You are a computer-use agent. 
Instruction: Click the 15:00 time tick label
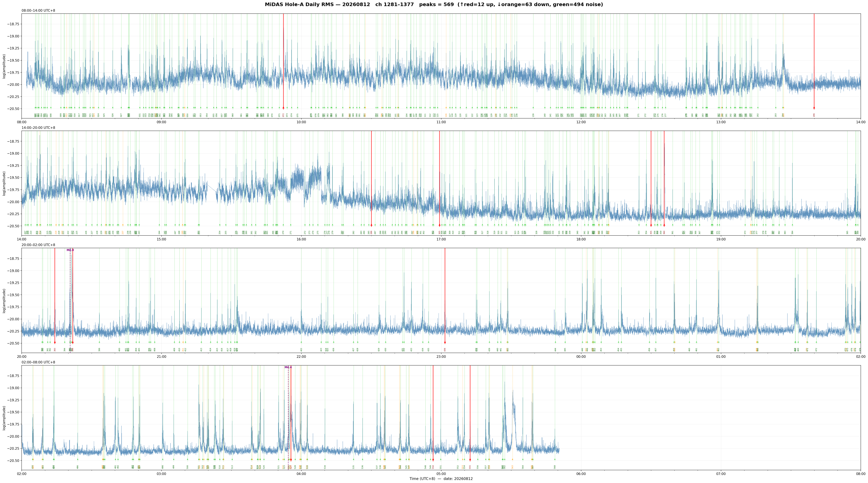161,239
